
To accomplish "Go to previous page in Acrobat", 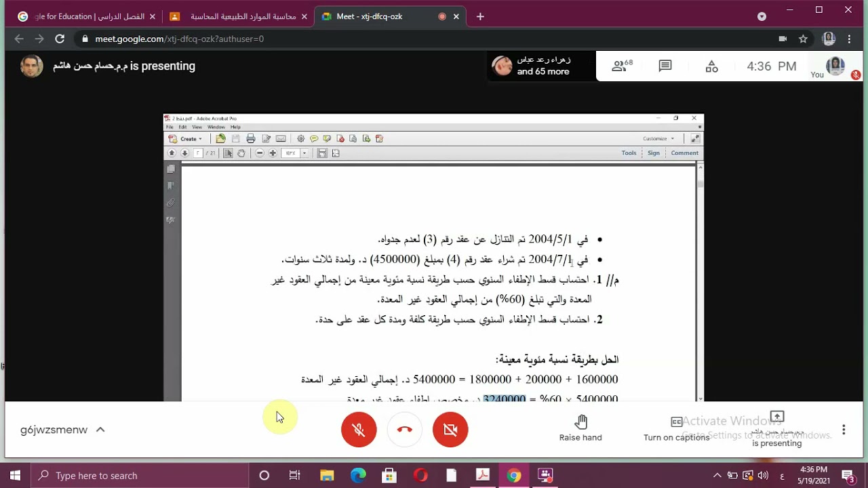I will (172, 153).
